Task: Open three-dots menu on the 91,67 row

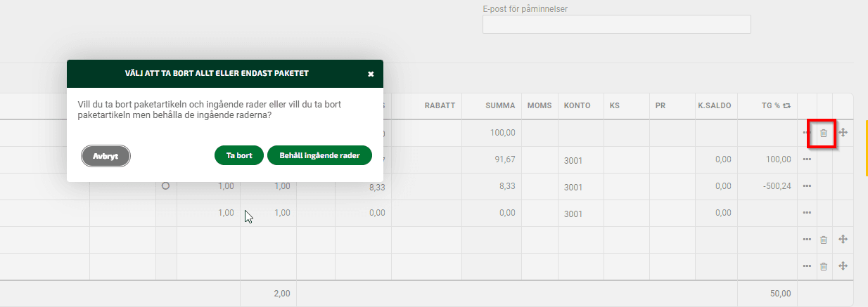Action: tap(807, 159)
